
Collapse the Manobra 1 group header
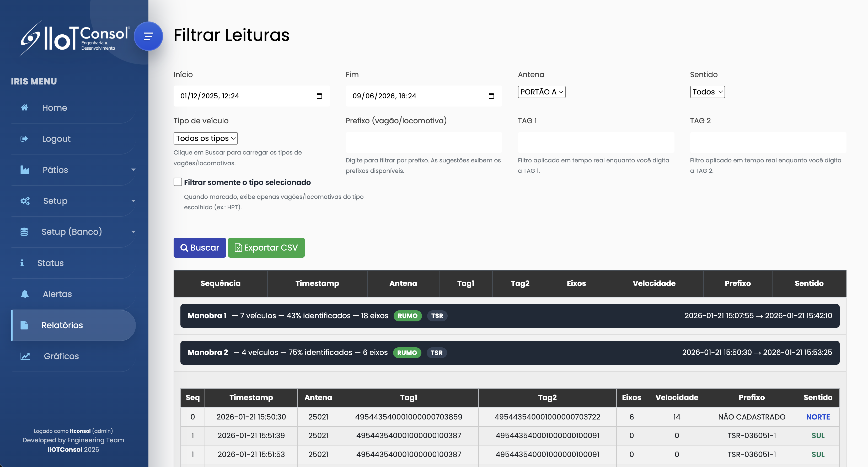point(510,316)
